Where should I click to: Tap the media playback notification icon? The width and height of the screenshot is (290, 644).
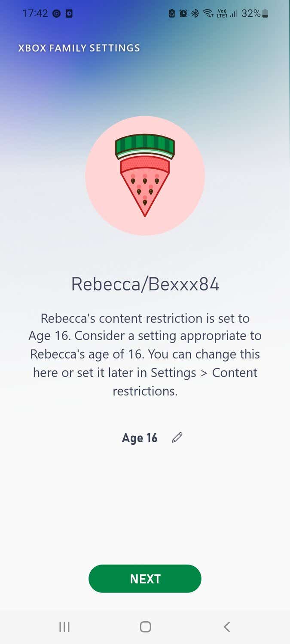[x=56, y=13]
